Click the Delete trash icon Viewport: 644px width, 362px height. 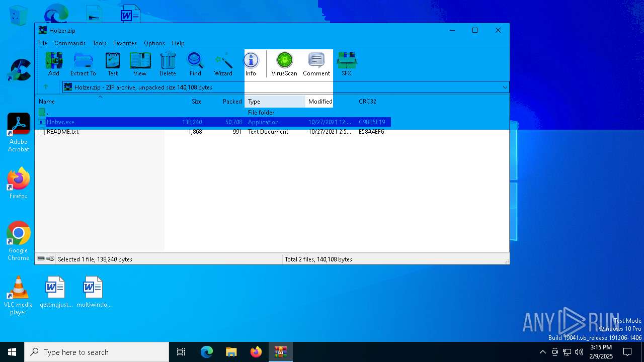(168, 64)
